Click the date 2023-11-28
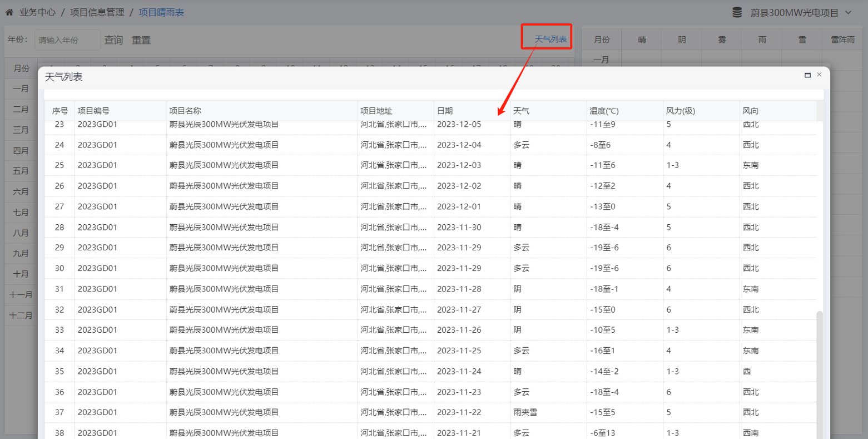This screenshot has width=868, height=439. [x=459, y=289]
